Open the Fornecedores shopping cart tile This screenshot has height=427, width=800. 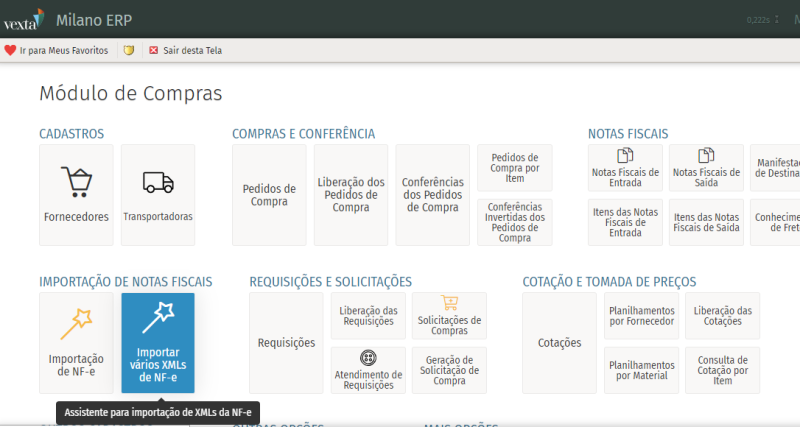point(76,195)
